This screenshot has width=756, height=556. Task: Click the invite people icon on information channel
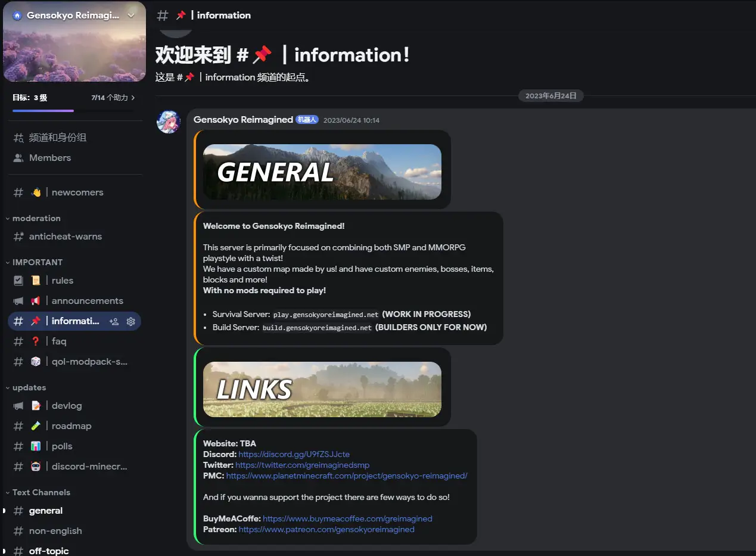pyautogui.click(x=114, y=321)
